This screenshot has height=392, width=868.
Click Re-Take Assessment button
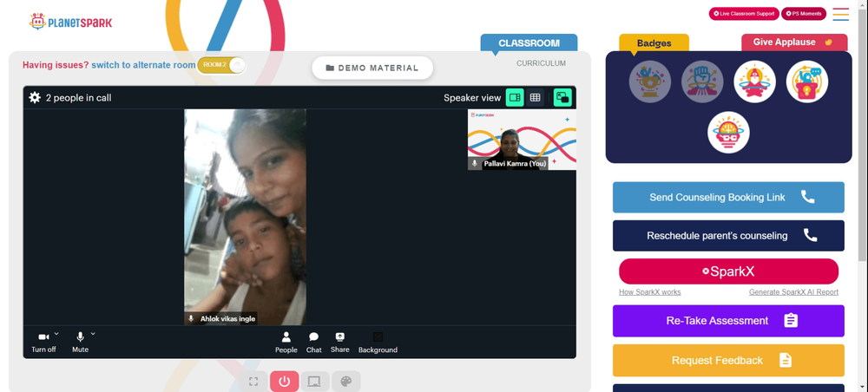(x=728, y=321)
